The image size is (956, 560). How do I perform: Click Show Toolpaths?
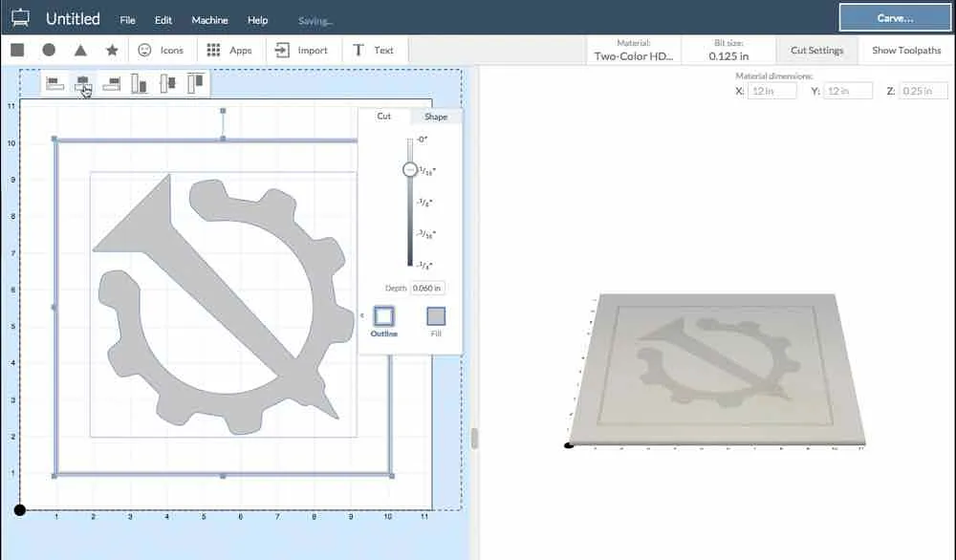pos(906,50)
